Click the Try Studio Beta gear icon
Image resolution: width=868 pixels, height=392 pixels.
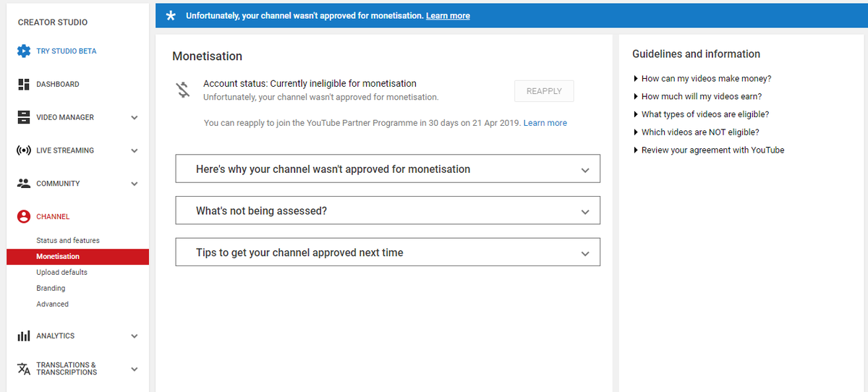click(x=24, y=51)
